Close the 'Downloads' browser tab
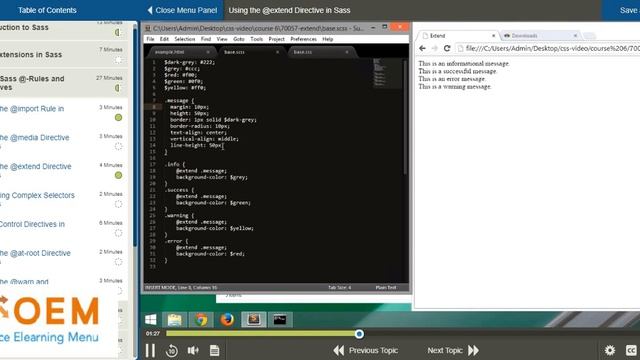Viewport: 640px width, 360px height. pos(575,36)
